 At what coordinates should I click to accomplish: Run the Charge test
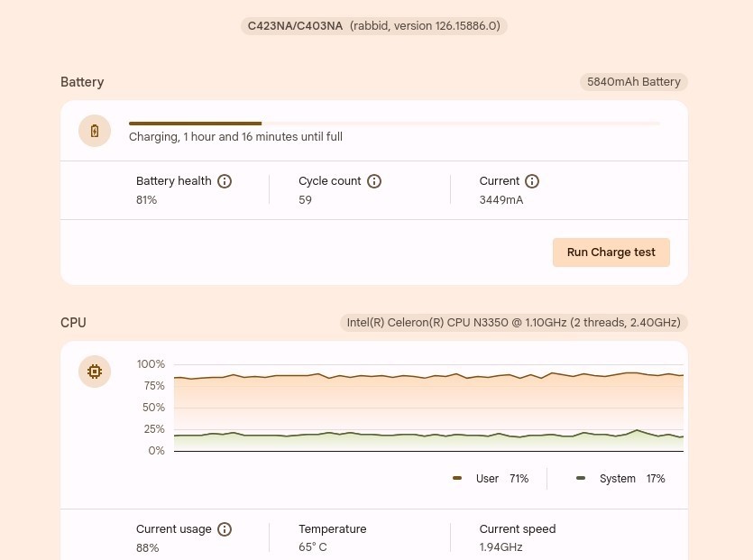pos(611,252)
